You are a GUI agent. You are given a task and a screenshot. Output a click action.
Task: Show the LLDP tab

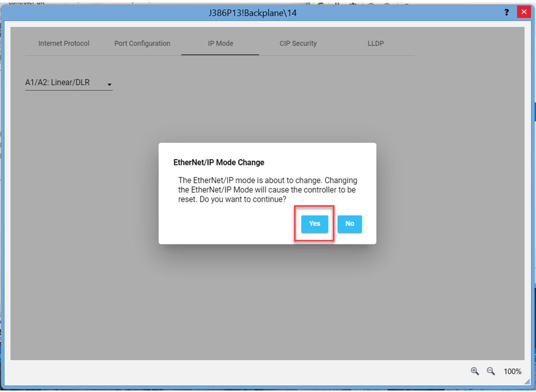[376, 44]
